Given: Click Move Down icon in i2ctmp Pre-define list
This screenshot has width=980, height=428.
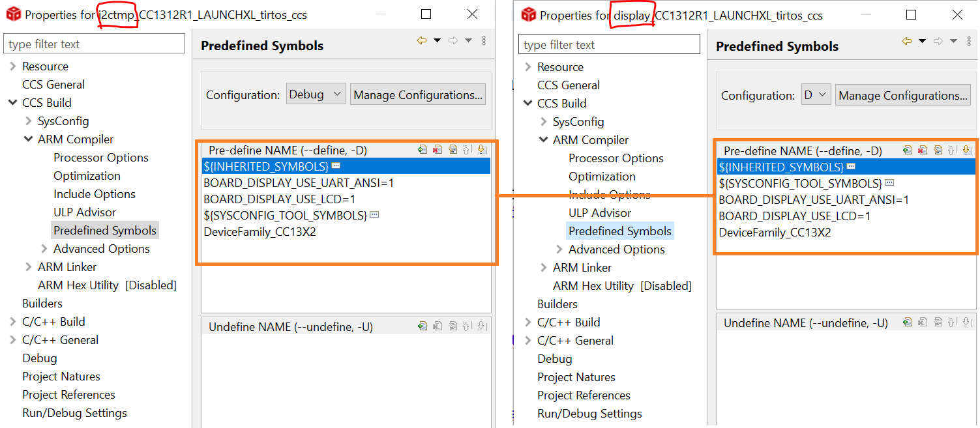Looking at the screenshot, I should (482, 150).
